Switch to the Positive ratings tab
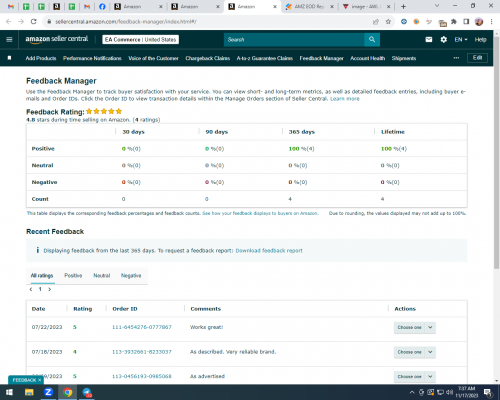 pyautogui.click(x=73, y=275)
